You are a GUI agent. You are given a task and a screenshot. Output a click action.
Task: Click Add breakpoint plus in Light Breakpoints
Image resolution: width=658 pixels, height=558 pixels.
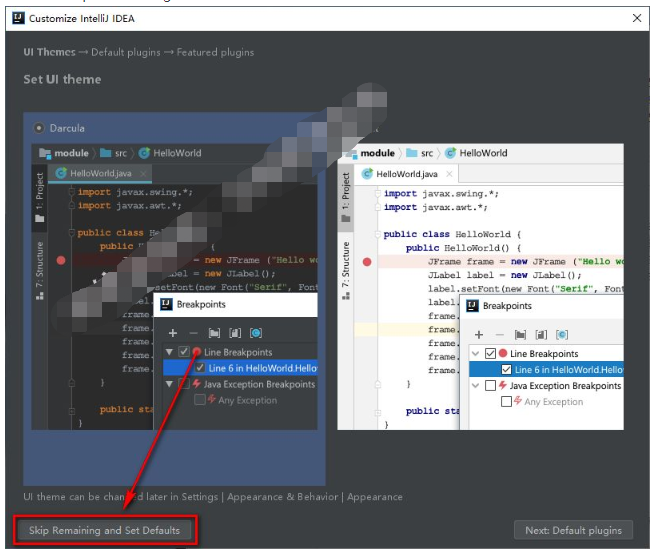[479, 335]
